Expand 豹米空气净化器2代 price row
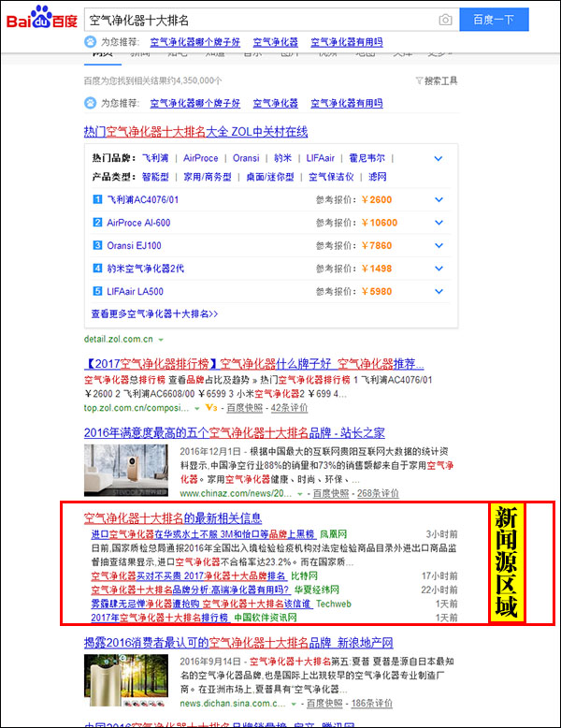The image size is (561, 728). [439, 269]
